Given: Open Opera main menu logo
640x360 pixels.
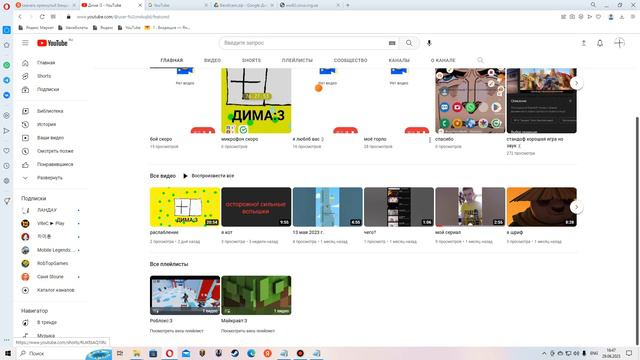Looking at the screenshot, I should [x=7, y=6].
